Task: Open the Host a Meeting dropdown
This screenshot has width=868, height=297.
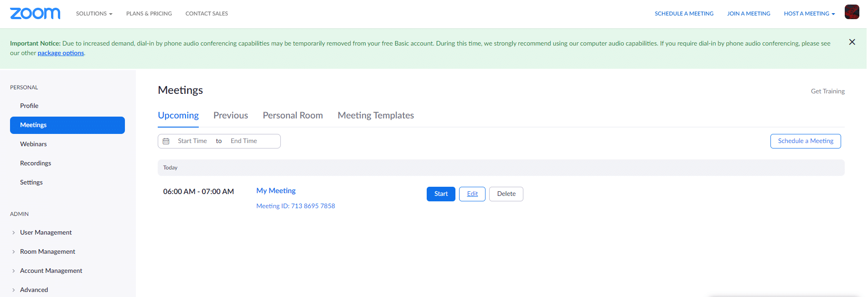Action: [809, 14]
